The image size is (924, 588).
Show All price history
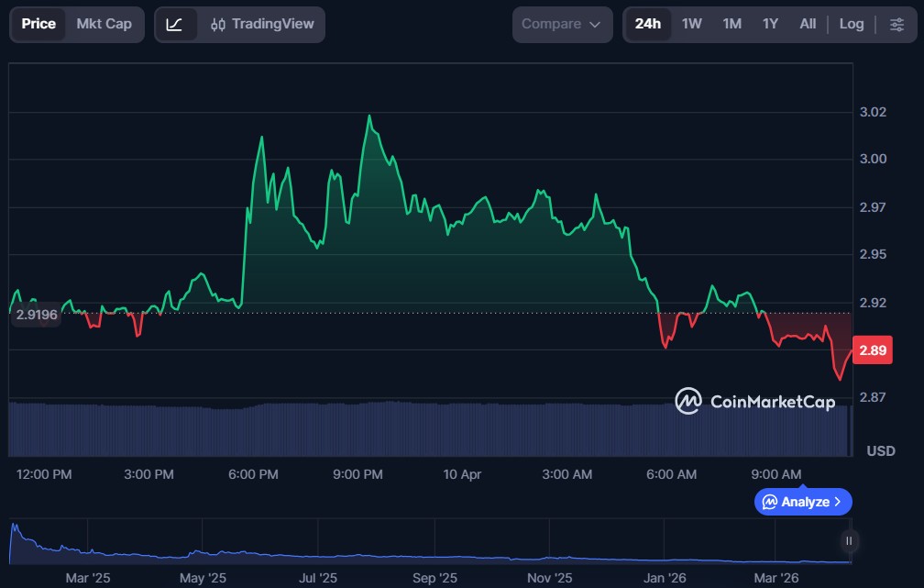[807, 24]
